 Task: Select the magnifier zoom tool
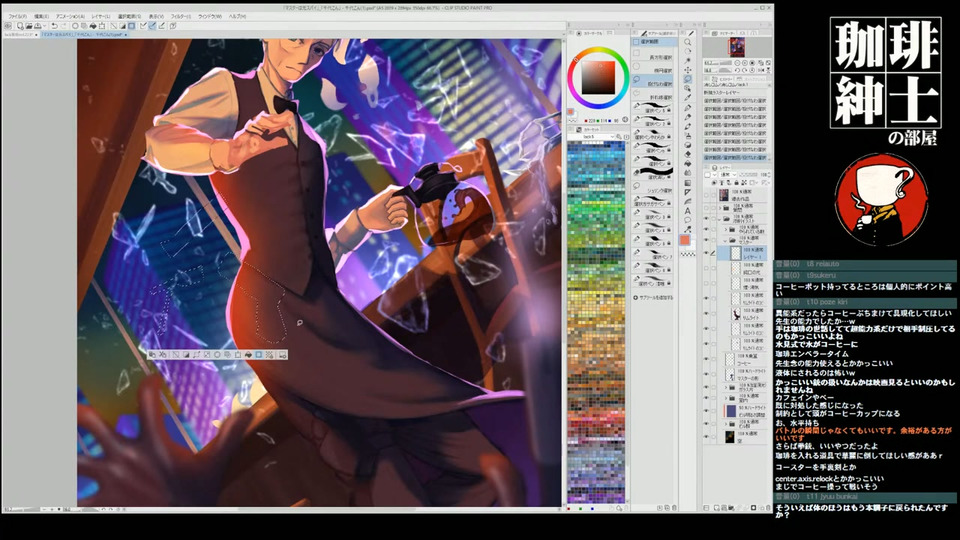pyautogui.click(x=689, y=41)
